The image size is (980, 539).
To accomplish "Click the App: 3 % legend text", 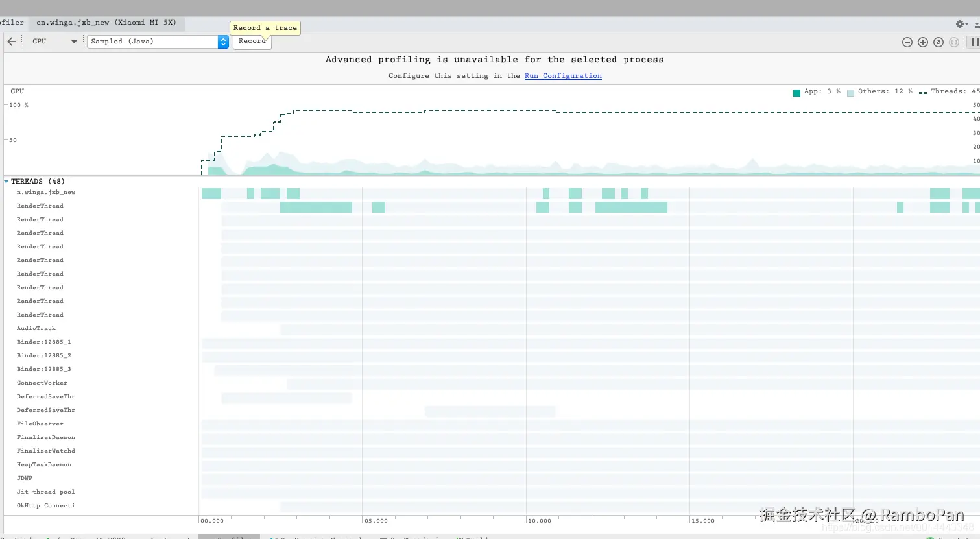I will tap(822, 92).
